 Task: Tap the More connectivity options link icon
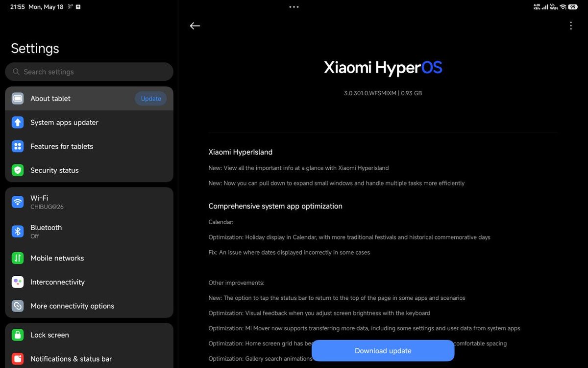click(x=18, y=306)
